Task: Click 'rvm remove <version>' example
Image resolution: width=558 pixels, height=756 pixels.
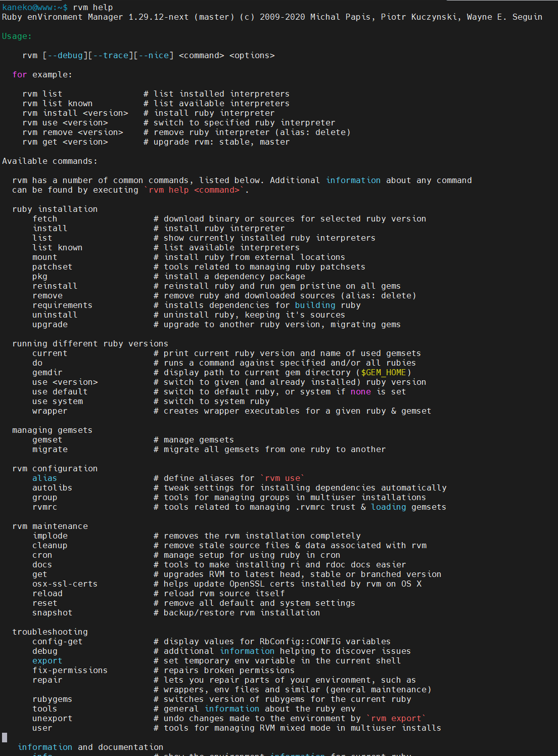Action: tap(73, 132)
